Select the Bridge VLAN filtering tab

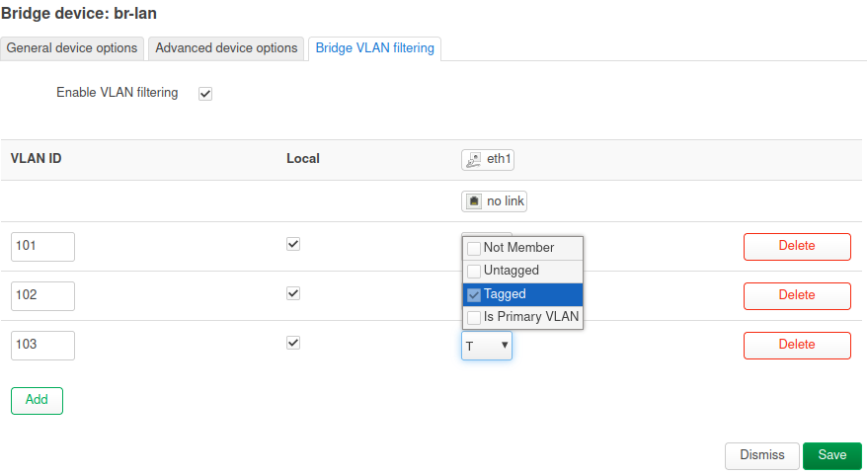click(374, 48)
